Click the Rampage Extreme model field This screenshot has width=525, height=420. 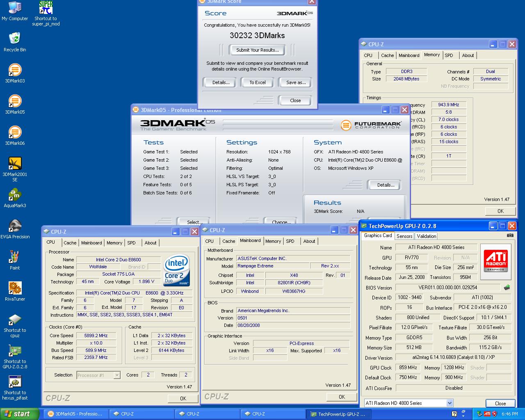coord(272,266)
